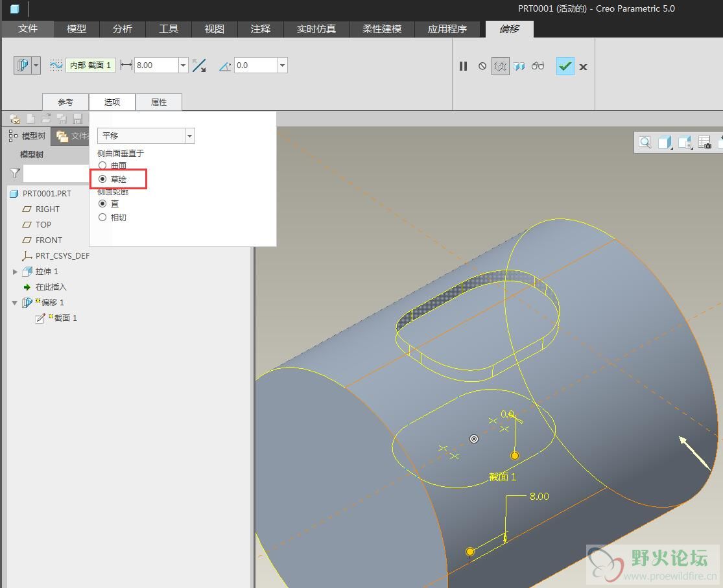
Task: Select the 在此插入 insert marker
Action: click(45, 287)
